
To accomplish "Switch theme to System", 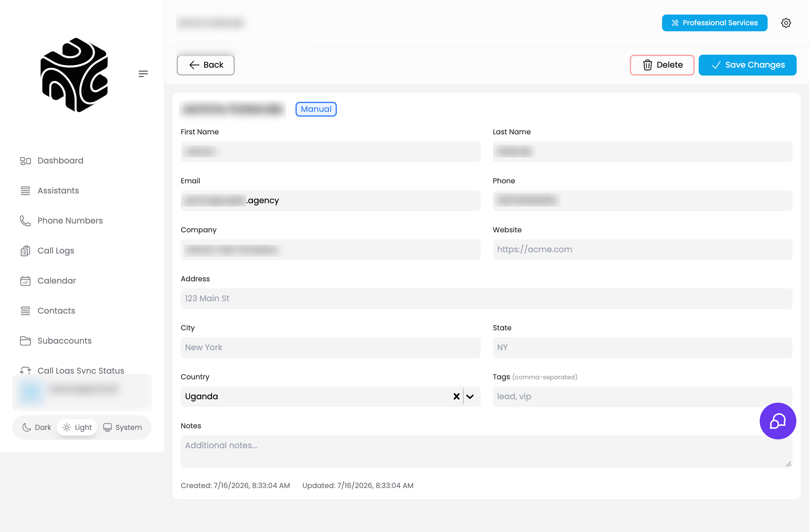I will click(x=122, y=427).
